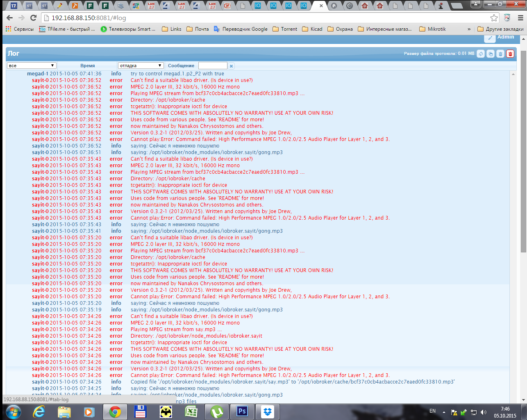Open the Телевизоры Smart bookmark

[x=128, y=29]
